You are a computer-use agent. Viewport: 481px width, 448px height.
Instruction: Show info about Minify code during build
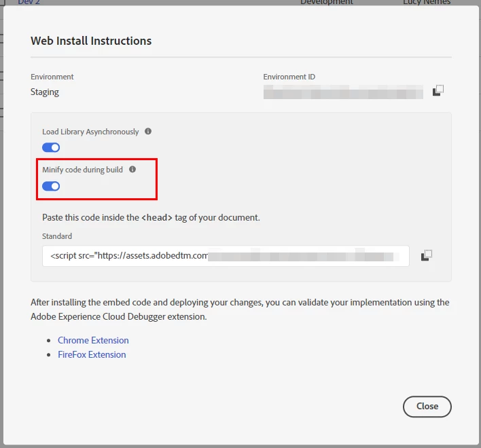click(132, 170)
